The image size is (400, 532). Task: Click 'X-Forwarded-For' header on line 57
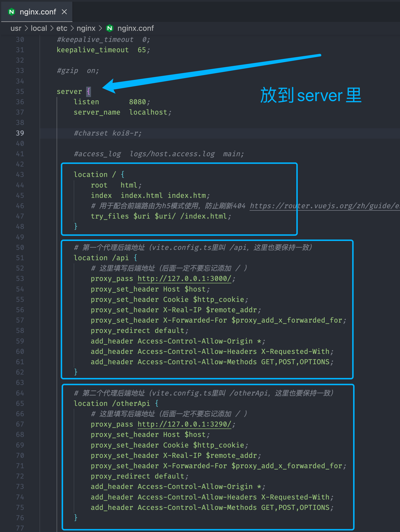point(195,320)
